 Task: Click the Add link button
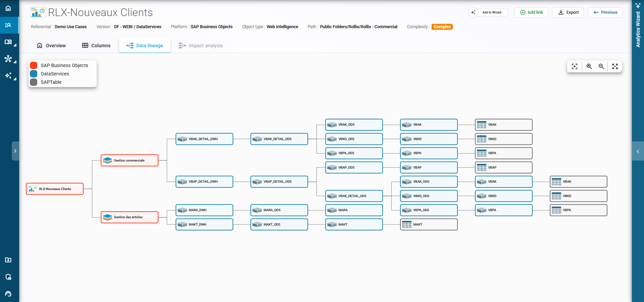coord(531,12)
